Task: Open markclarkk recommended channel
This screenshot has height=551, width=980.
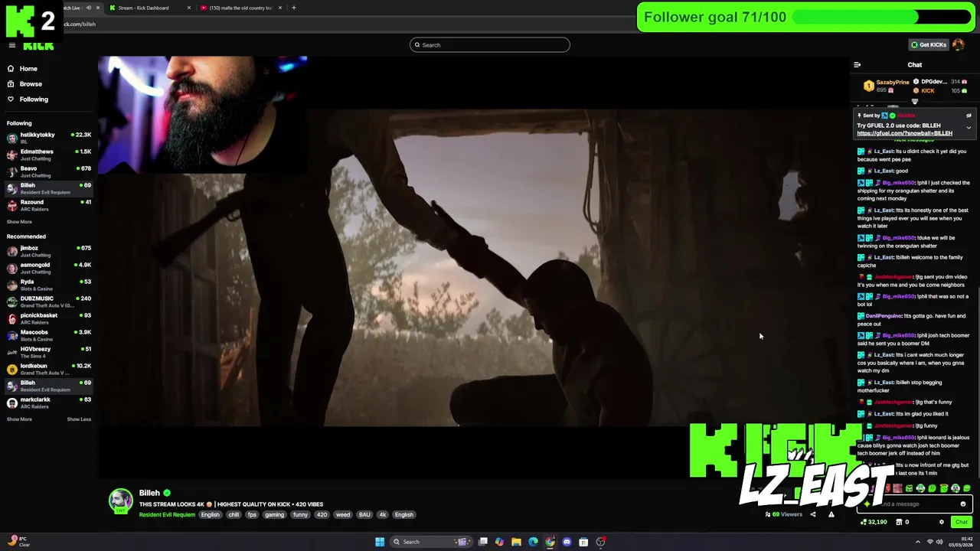Action: coord(48,403)
